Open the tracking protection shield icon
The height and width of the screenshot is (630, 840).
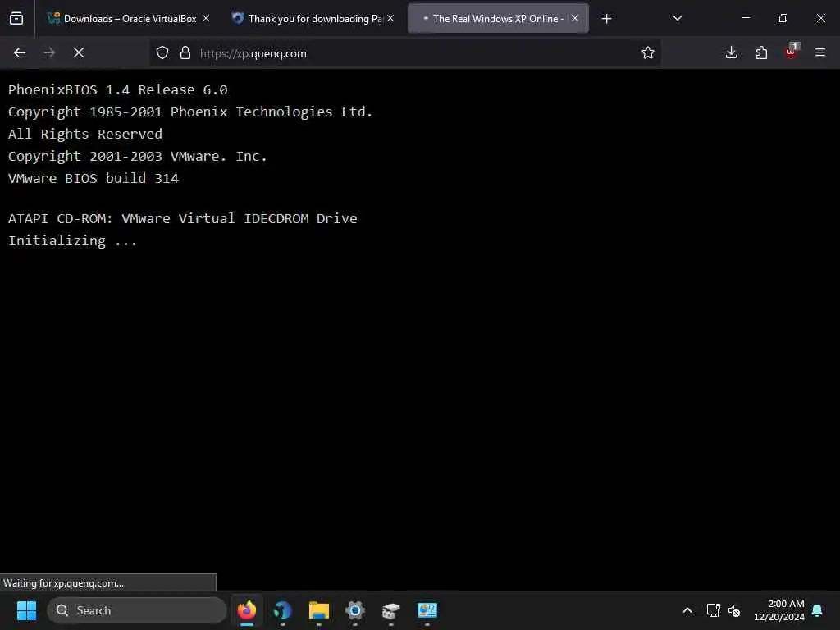(x=162, y=52)
